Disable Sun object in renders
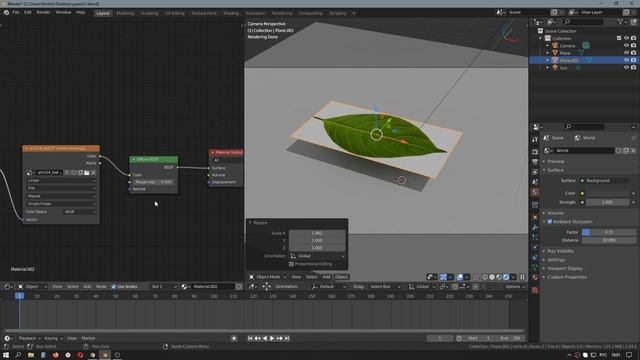640x360 pixels. point(633,67)
